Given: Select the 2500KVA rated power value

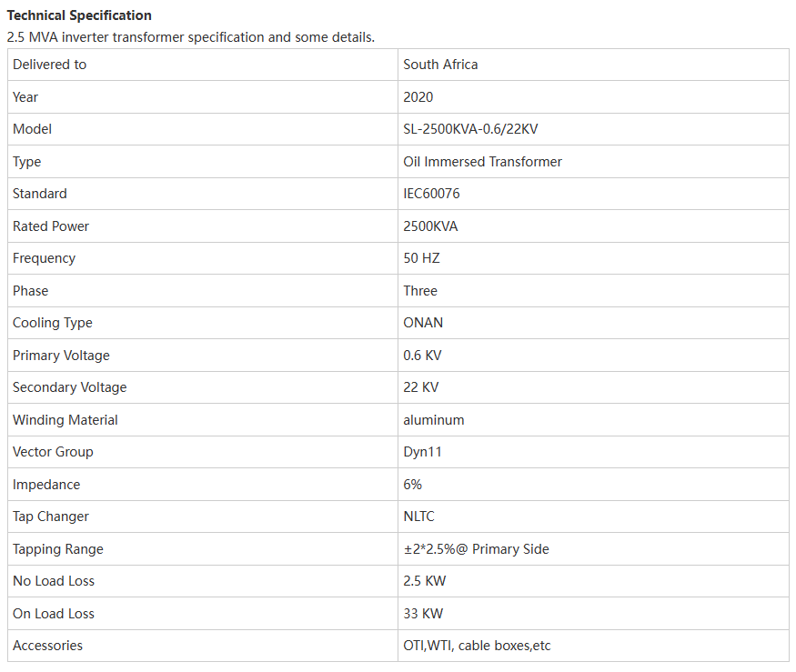Looking at the screenshot, I should (430, 226).
